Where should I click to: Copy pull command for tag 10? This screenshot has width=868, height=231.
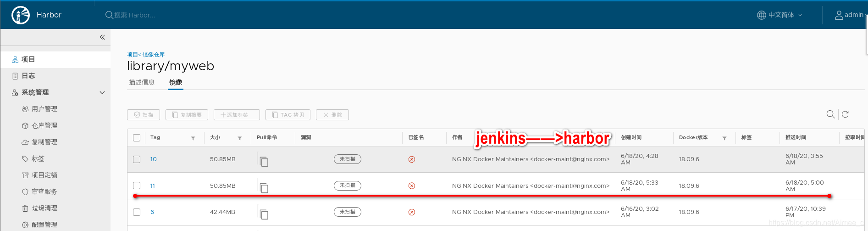click(264, 161)
